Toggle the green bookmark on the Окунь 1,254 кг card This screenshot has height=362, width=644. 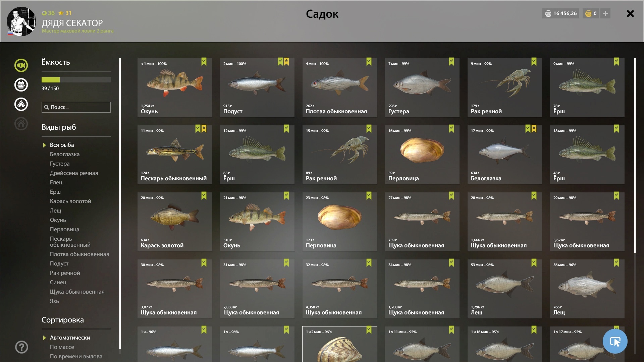pos(204,62)
